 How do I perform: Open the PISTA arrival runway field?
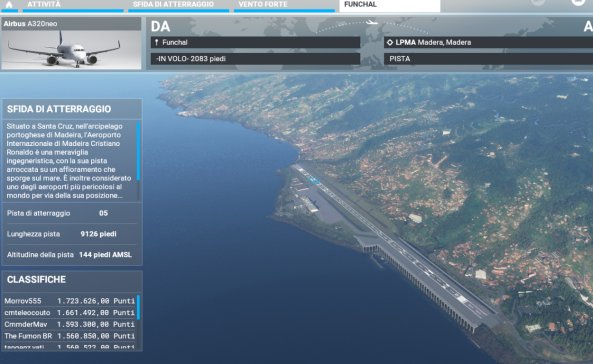click(x=488, y=59)
